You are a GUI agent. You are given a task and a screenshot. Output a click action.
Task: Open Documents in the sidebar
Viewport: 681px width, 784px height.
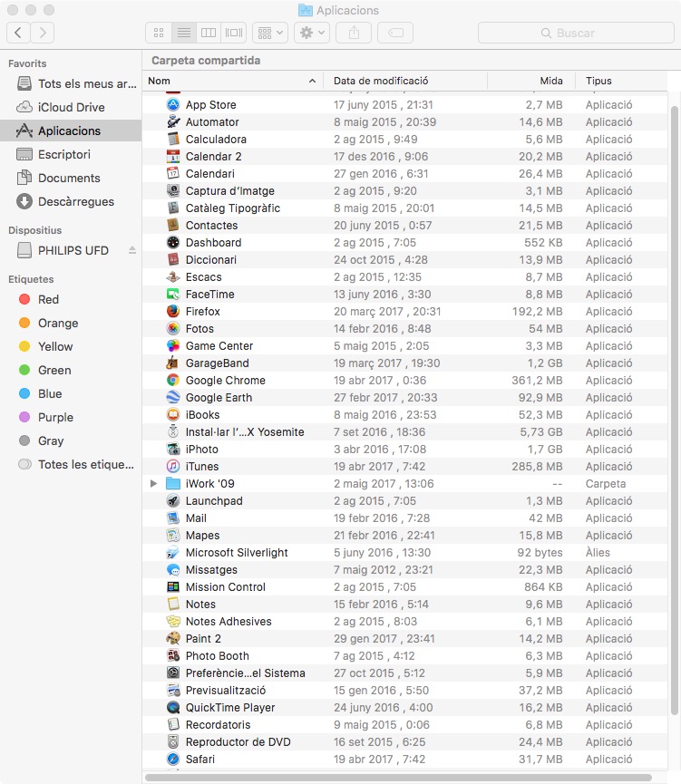[71, 178]
